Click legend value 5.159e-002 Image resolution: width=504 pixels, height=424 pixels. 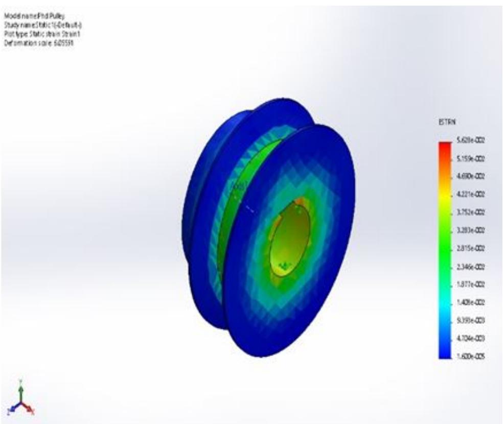click(471, 159)
